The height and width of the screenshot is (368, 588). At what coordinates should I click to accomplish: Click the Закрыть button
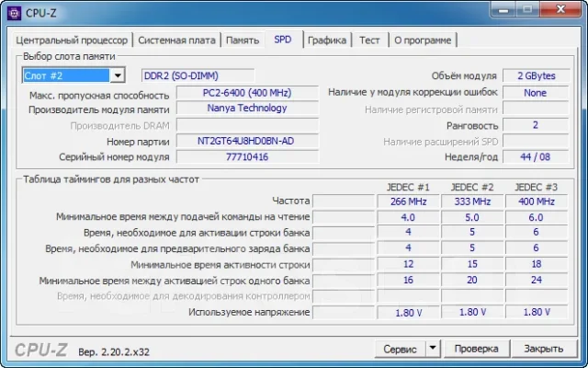pos(543,349)
